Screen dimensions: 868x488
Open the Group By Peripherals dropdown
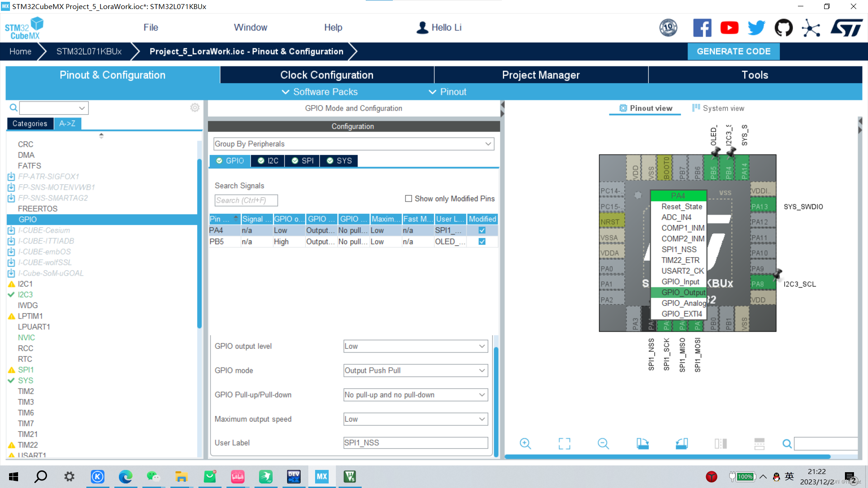pos(354,144)
